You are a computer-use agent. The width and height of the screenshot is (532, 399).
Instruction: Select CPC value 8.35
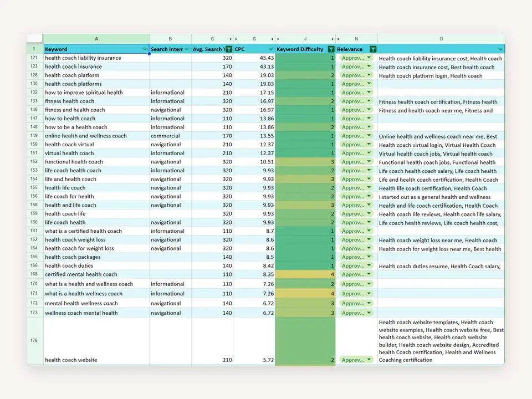coord(254,274)
